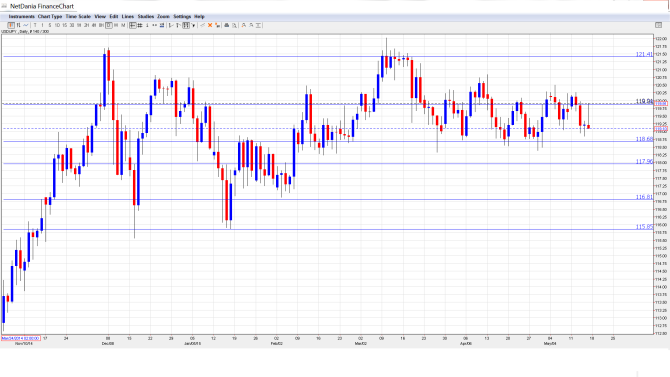
Task: Open the View menu
Action: (100, 16)
